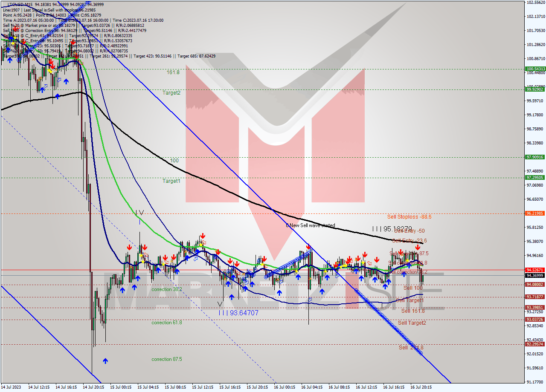The image size is (546, 392).
Task: Click the 'Sell Target2' label
Action: [412, 323]
